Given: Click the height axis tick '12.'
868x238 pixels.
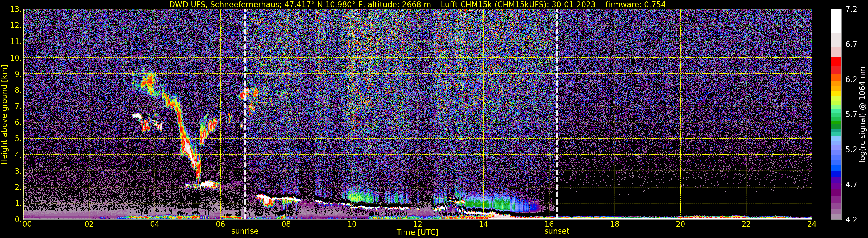Looking at the screenshot, I should pos(16,26).
